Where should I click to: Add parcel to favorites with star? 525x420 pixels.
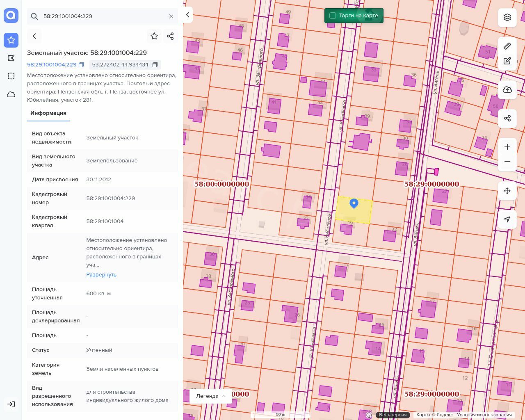tap(154, 36)
